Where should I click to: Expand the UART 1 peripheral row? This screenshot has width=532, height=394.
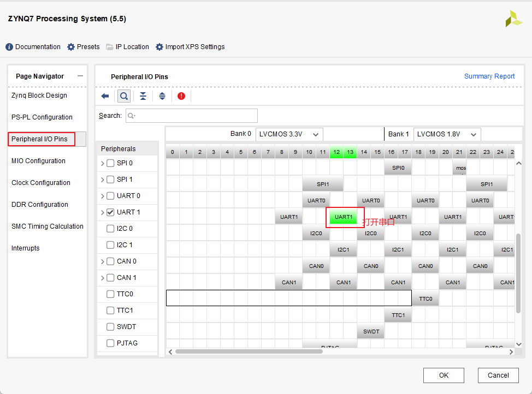[103, 213]
